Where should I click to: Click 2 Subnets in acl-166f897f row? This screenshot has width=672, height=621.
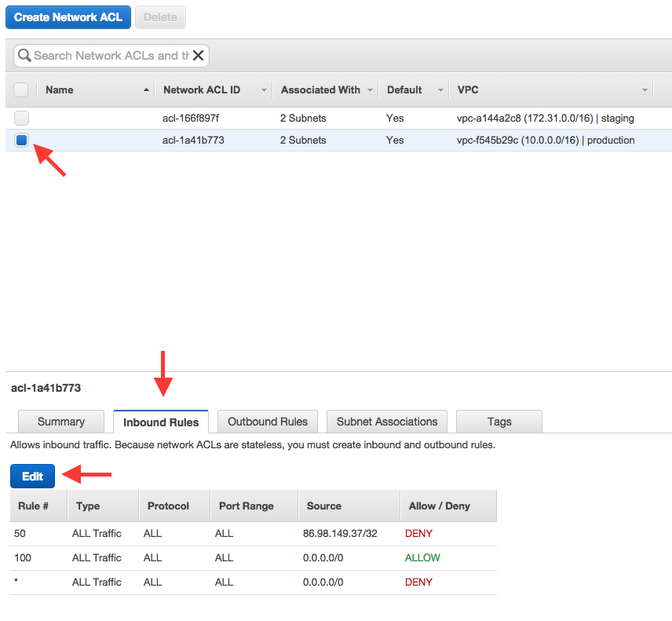coord(303,119)
